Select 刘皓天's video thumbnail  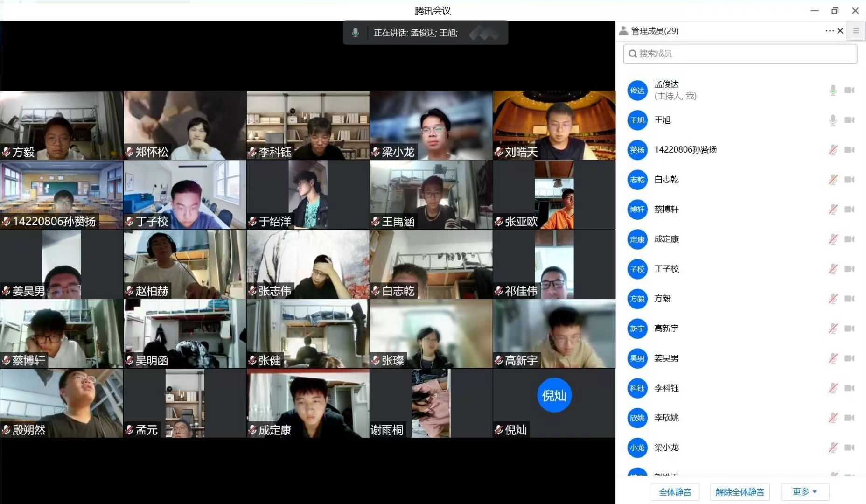[x=554, y=125]
